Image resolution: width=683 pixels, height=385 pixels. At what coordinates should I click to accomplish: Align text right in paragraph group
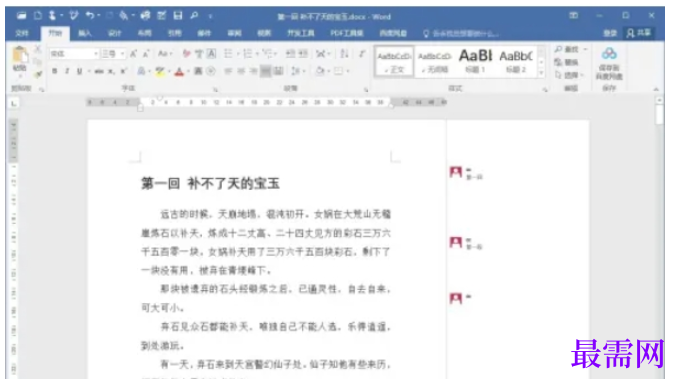click(x=253, y=71)
